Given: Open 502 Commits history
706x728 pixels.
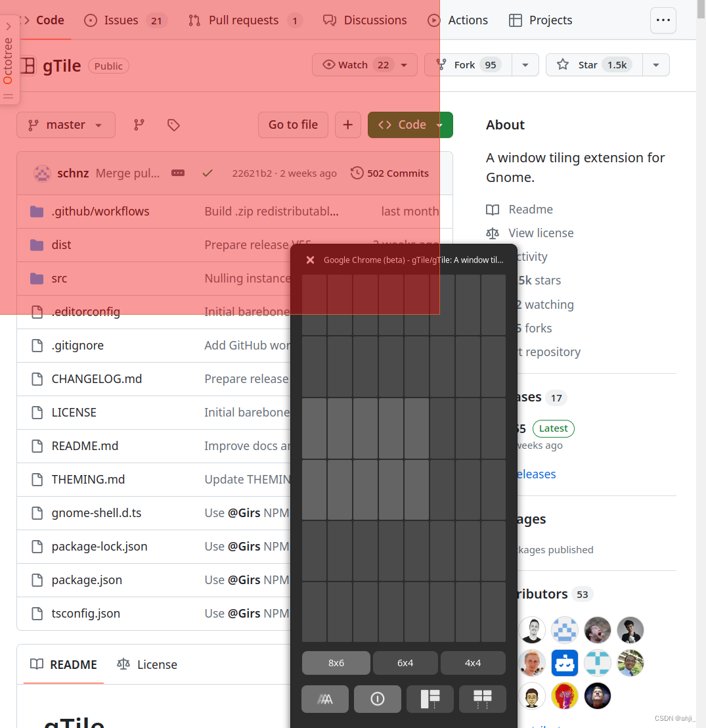Looking at the screenshot, I should click(390, 173).
